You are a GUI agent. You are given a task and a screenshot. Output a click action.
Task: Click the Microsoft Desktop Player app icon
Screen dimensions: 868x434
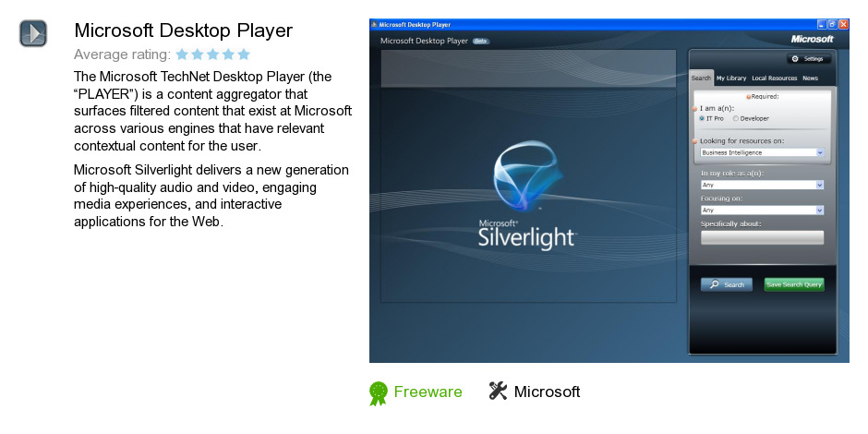click(33, 34)
